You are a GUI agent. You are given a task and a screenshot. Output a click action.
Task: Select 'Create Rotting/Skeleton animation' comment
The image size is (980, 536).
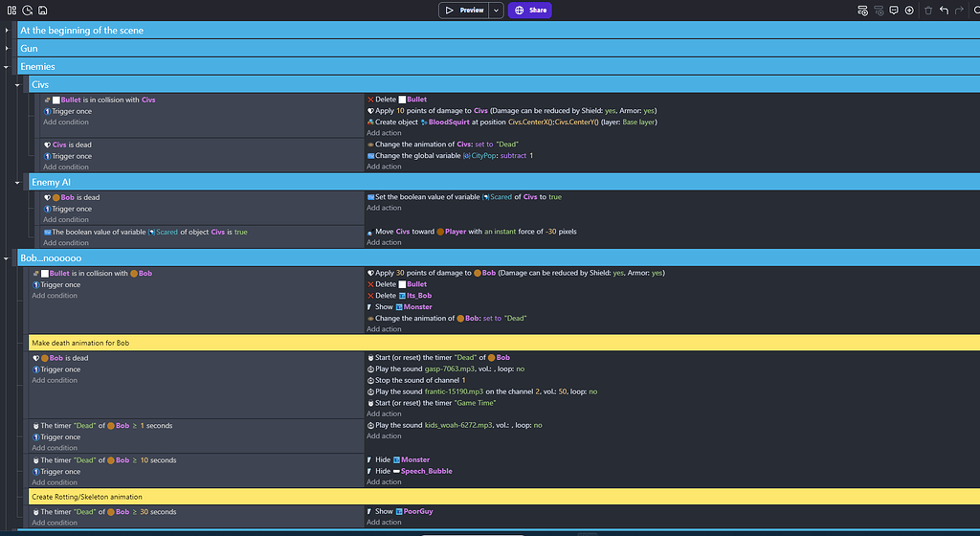pos(503,497)
